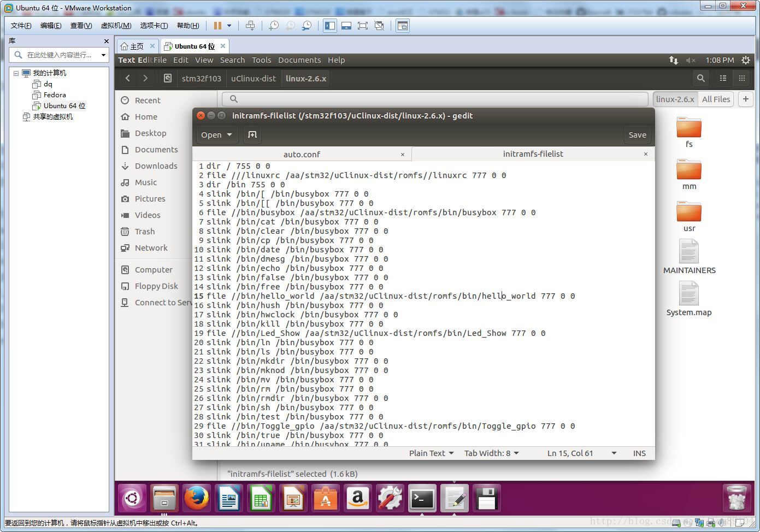This screenshot has height=532, width=760.
Task: Revert to snapshot icon in VMware toolbar
Action: (290, 26)
